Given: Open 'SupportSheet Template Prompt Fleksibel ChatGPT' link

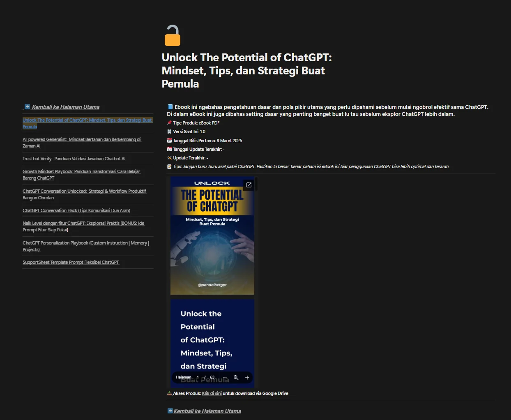Looking at the screenshot, I should click(x=71, y=262).
